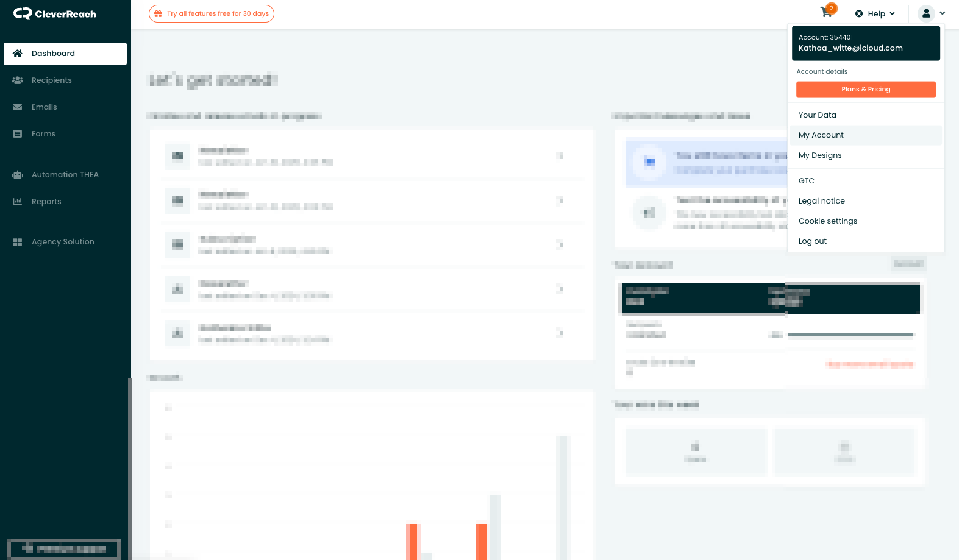Open Your Data menu entry
Image resolution: width=959 pixels, height=560 pixels.
point(818,115)
